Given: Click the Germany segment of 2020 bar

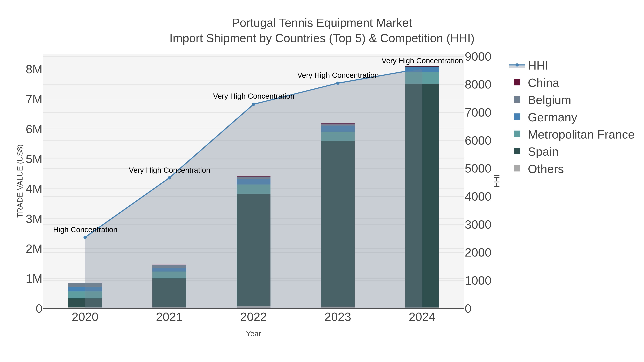Looking at the screenshot, I should click(x=85, y=289).
